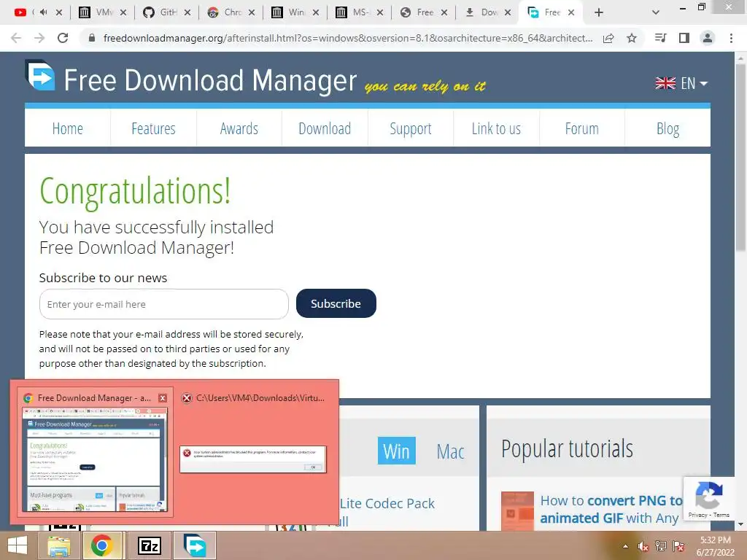The height and width of the screenshot is (560, 747).
Task: Open convert PNG to animated GIF tutorial
Action: [x=611, y=509]
